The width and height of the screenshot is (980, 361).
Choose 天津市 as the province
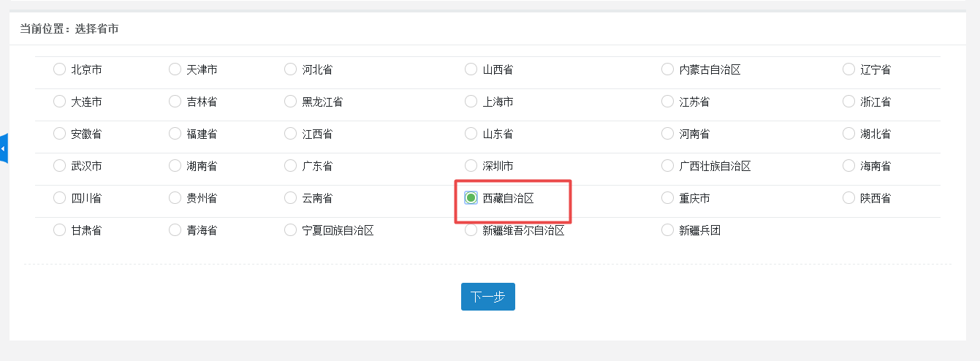point(175,69)
